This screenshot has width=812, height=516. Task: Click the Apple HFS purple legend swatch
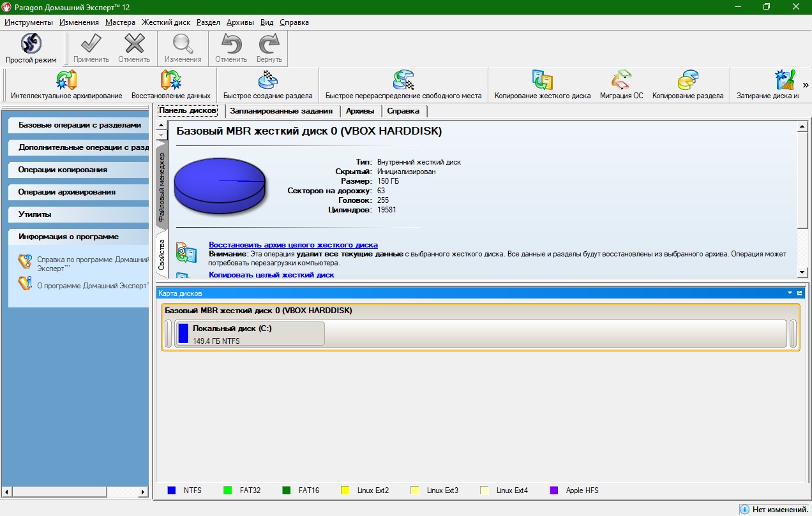tap(553, 490)
